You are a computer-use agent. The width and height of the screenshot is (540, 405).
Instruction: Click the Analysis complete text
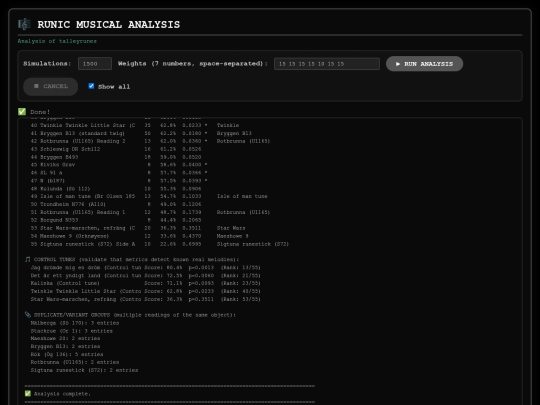[62, 394]
